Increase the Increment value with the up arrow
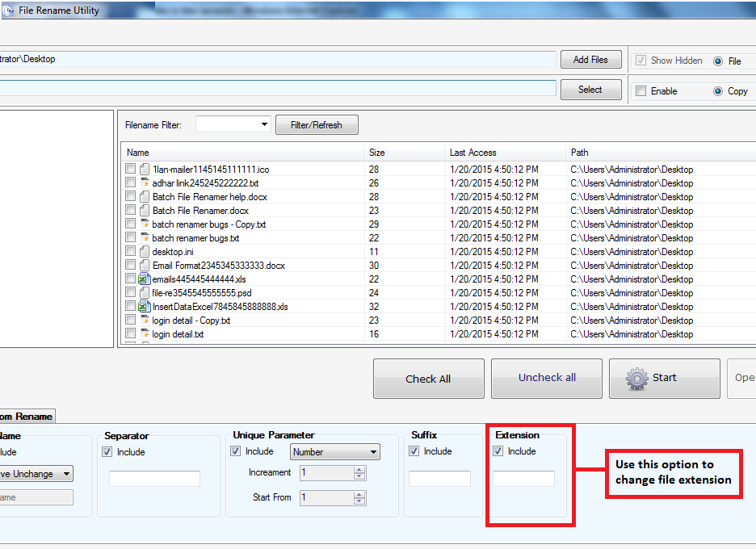This screenshot has width=756, height=549. (x=360, y=470)
